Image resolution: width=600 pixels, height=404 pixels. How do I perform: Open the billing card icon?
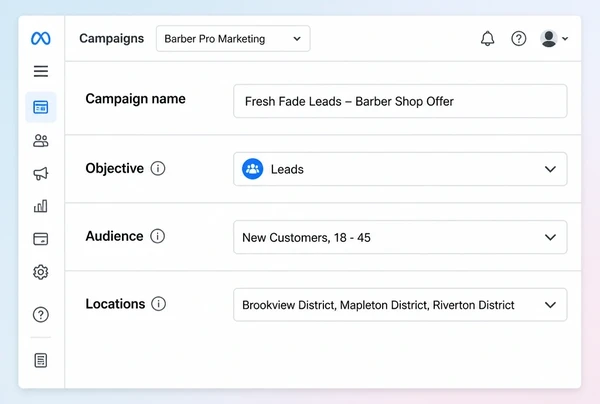[41, 239]
